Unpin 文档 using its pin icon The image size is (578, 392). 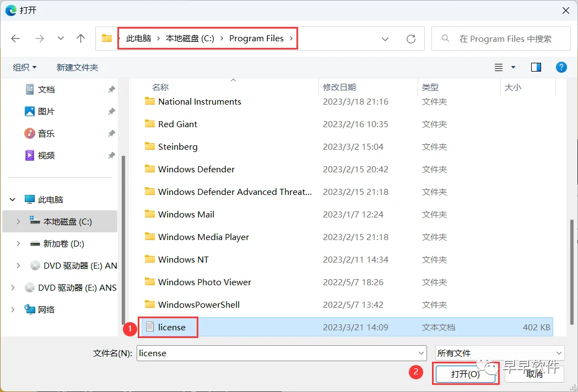tap(111, 89)
